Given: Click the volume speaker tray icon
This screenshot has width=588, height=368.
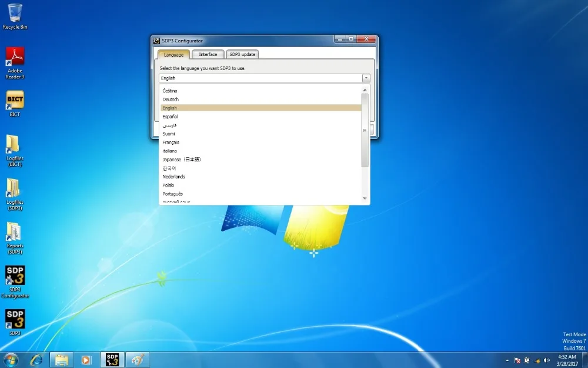Looking at the screenshot, I should [x=546, y=360].
